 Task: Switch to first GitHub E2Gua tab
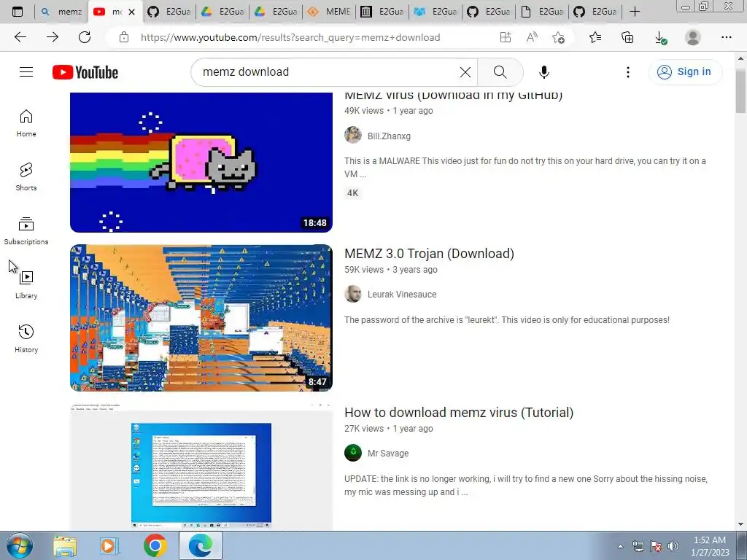[x=169, y=12]
